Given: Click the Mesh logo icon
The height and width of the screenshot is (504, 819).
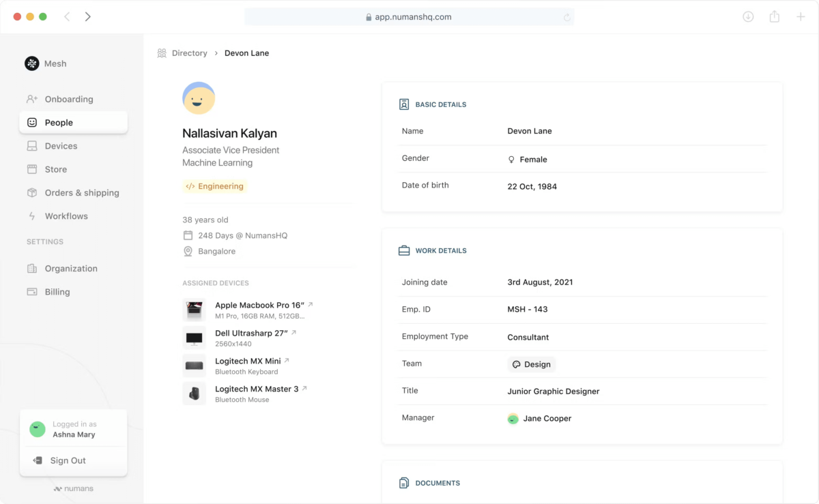Looking at the screenshot, I should click(32, 63).
